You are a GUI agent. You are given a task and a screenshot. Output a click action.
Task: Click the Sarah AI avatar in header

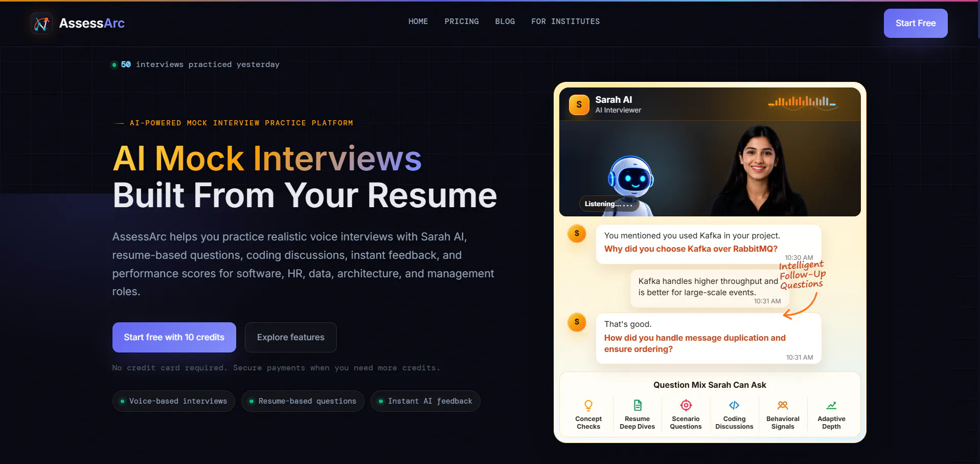point(579,105)
